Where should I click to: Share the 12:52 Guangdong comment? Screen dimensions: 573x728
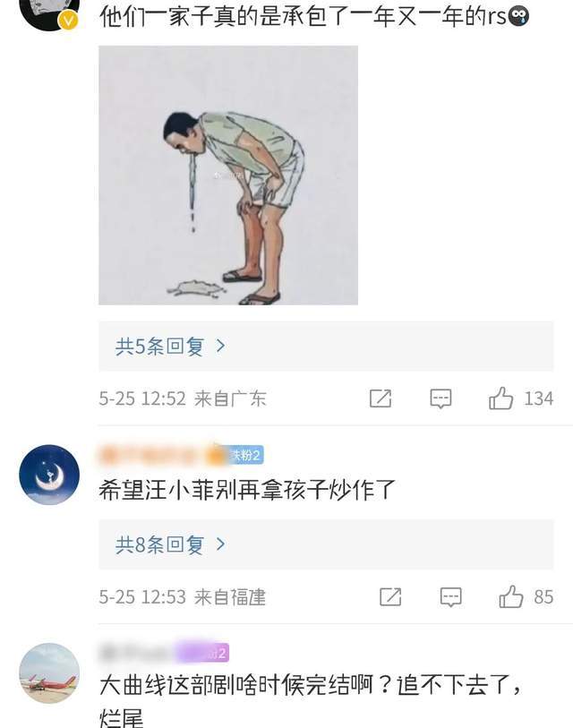click(381, 398)
